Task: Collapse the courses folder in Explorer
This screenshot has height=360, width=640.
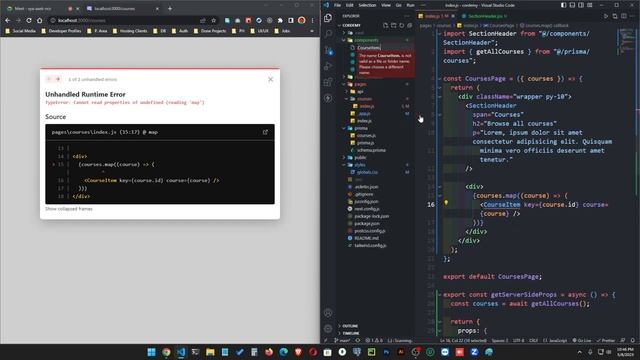Action: 364,99
